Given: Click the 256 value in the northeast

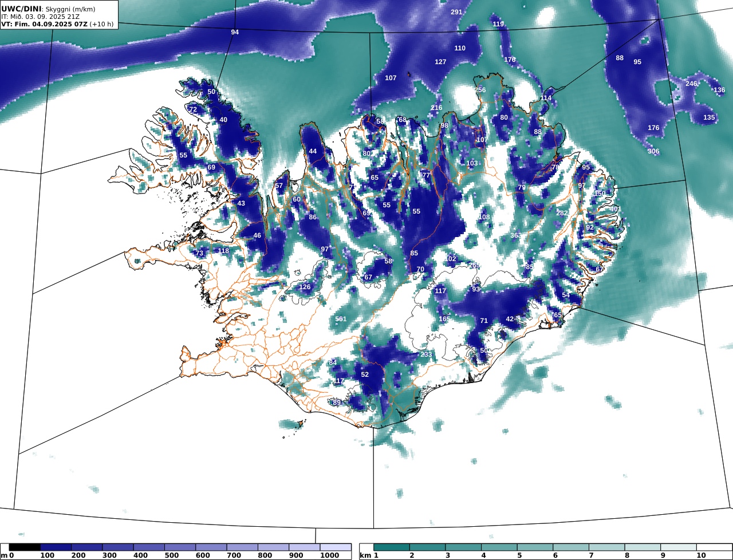Looking at the screenshot, I should tap(480, 90).
